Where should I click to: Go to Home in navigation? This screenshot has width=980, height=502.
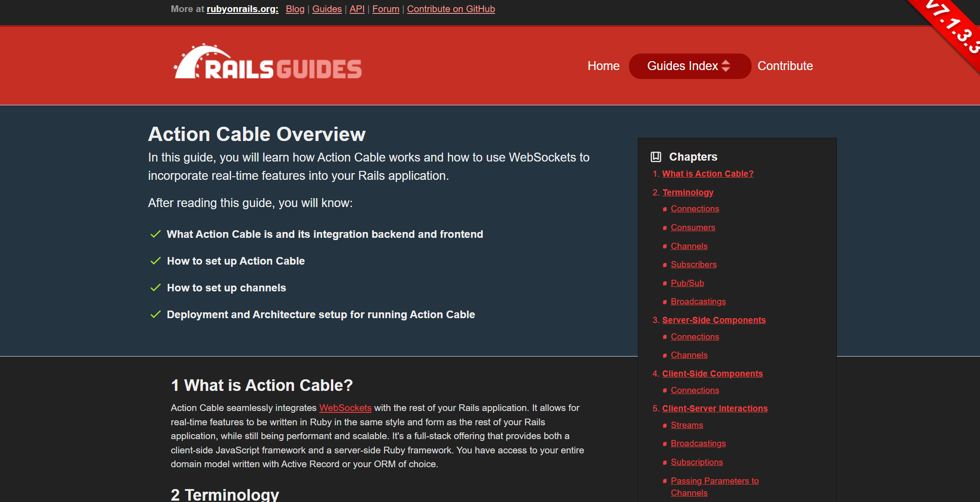[603, 66]
